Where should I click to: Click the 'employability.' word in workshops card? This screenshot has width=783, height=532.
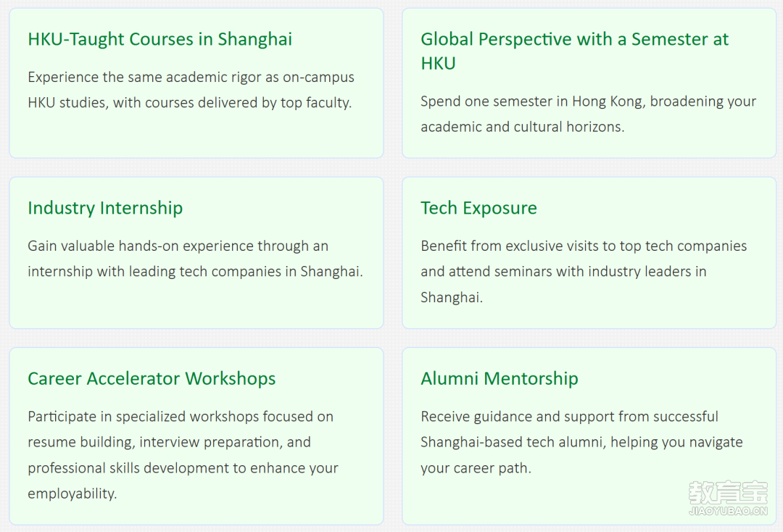point(72,494)
